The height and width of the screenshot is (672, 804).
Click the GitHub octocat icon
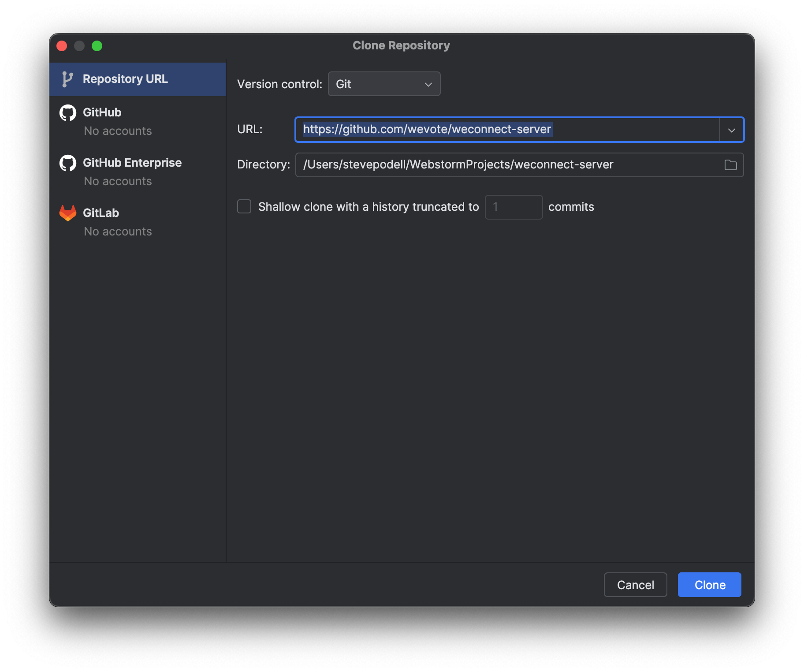click(x=68, y=113)
